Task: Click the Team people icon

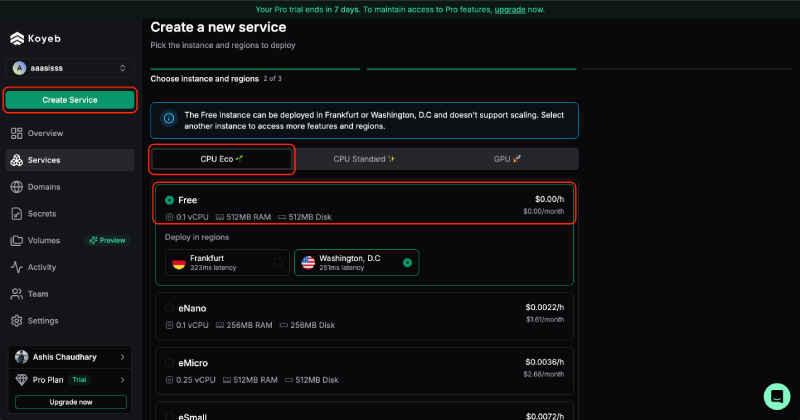Action: 16,294
